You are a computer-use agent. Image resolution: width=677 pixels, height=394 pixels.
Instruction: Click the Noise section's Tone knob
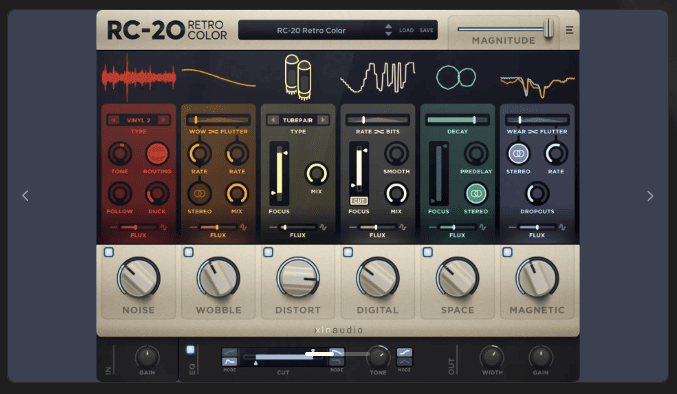point(120,154)
